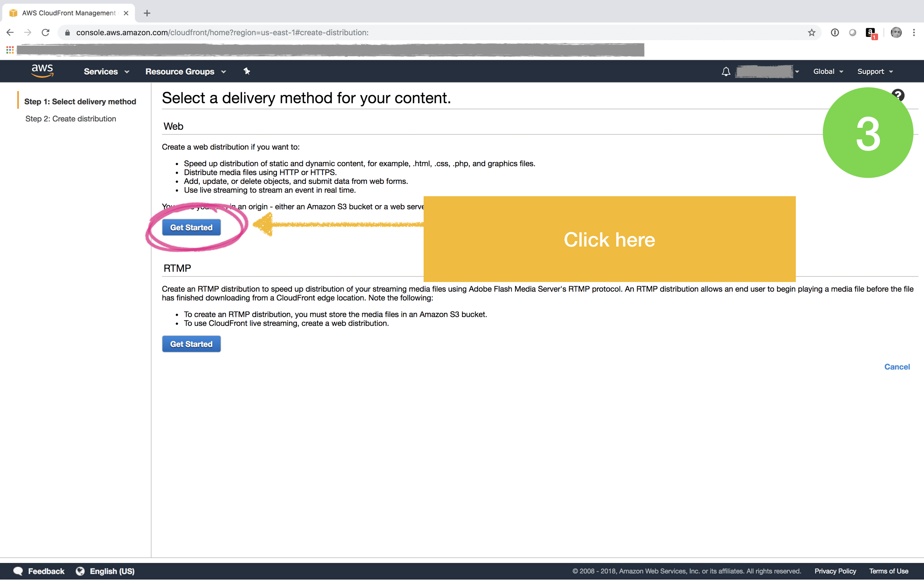Screen dimensions: 924x585
Task: Click Get Started under RTMP
Action: 191,344
